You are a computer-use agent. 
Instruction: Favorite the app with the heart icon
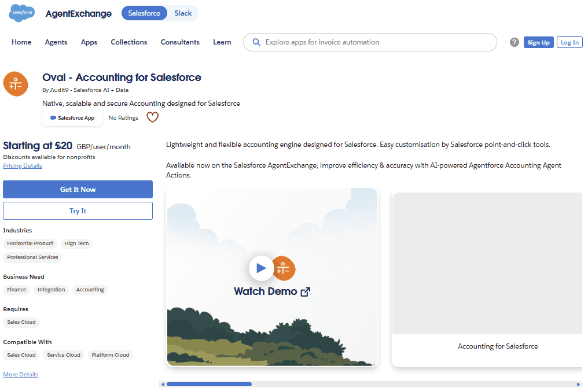tap(152, 117)
